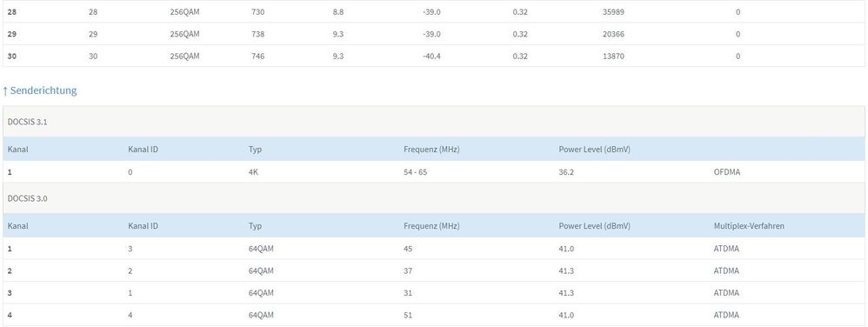
Task: Click the 35989 error count in row 28
Action: pyautogui.click(x=613, y=11)
